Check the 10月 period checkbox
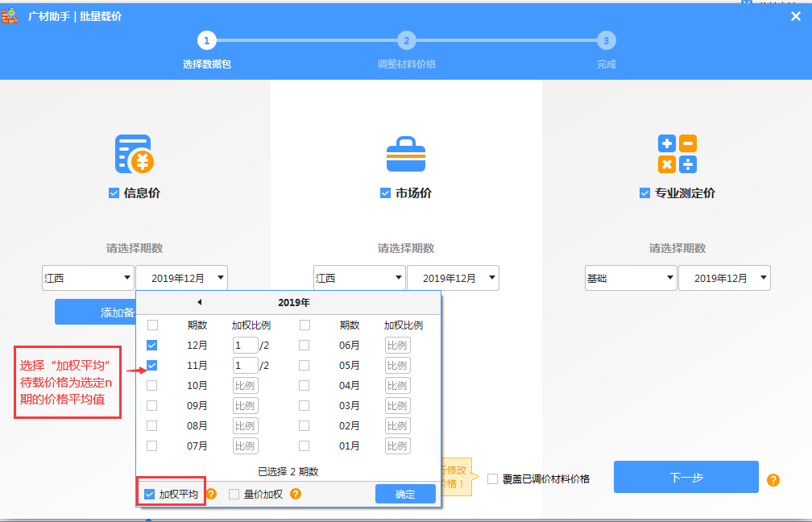Screen dimensions: 812x522 (152, 385)
